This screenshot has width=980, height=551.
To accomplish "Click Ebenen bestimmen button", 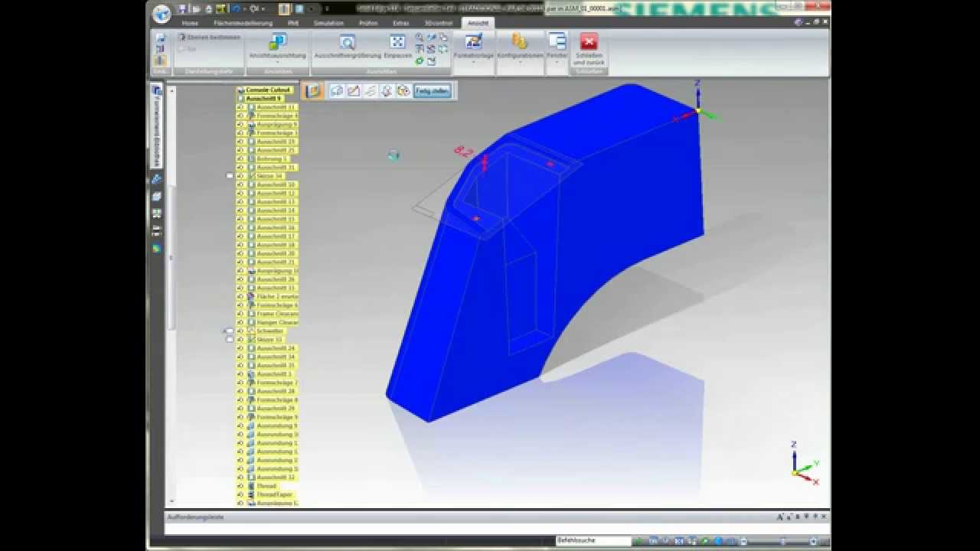I will 209,37.
